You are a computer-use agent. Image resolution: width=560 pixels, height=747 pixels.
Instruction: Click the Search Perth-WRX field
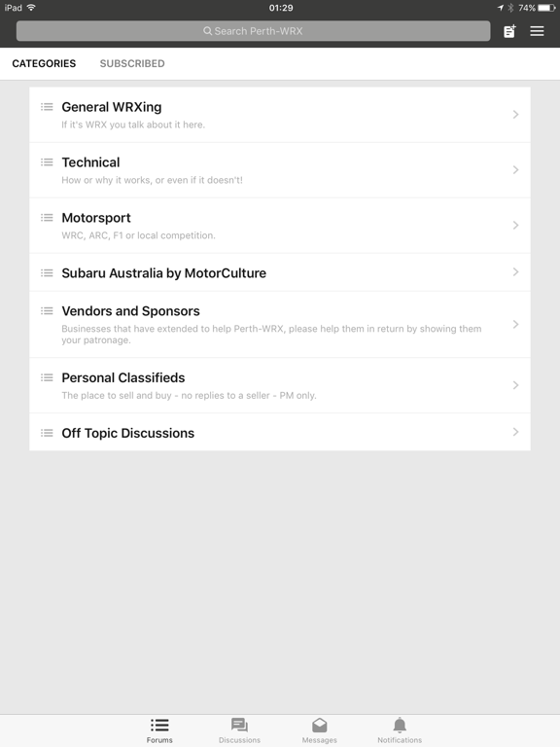[x=254, y=31]
